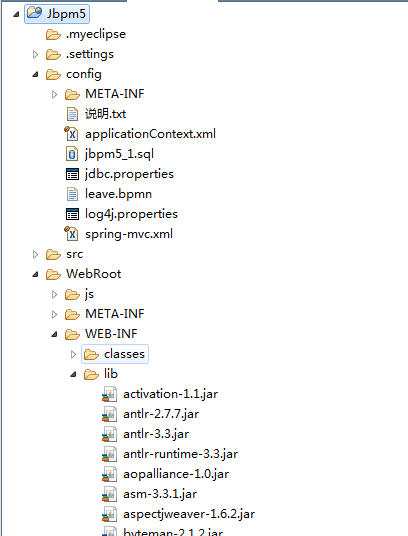Click the .myeclipse folder icon
Image resolution: width=408 pixels, height=536 pixels.
point(53,34)
